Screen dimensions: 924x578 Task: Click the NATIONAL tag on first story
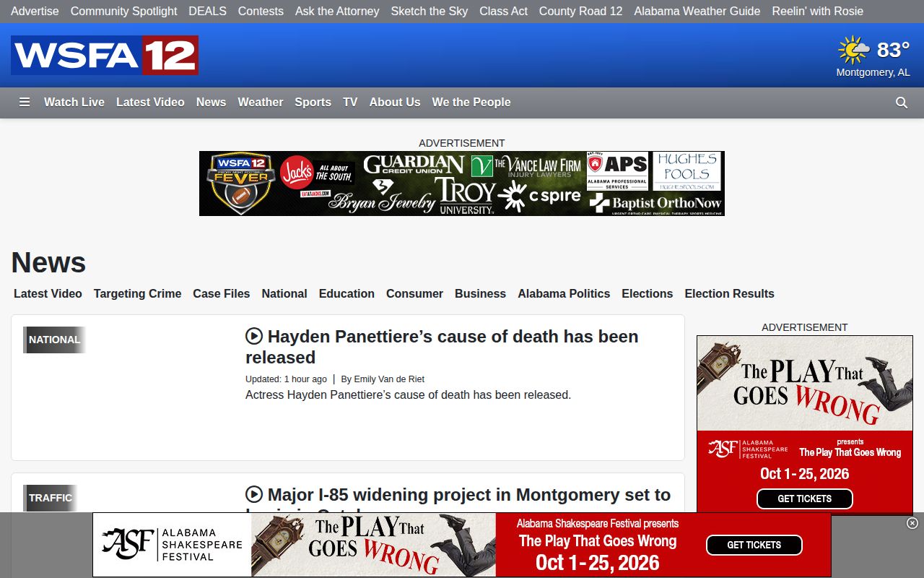point(54,340)
